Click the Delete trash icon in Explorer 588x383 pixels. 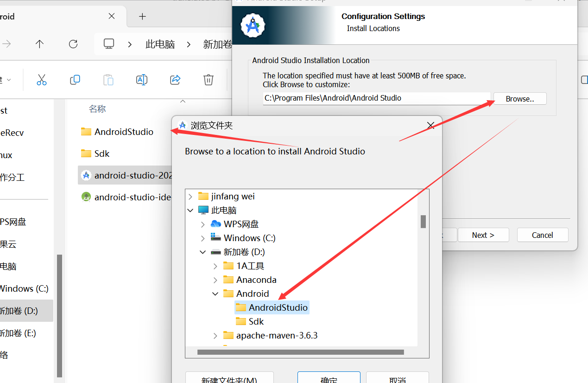click(x=209, y=80)
